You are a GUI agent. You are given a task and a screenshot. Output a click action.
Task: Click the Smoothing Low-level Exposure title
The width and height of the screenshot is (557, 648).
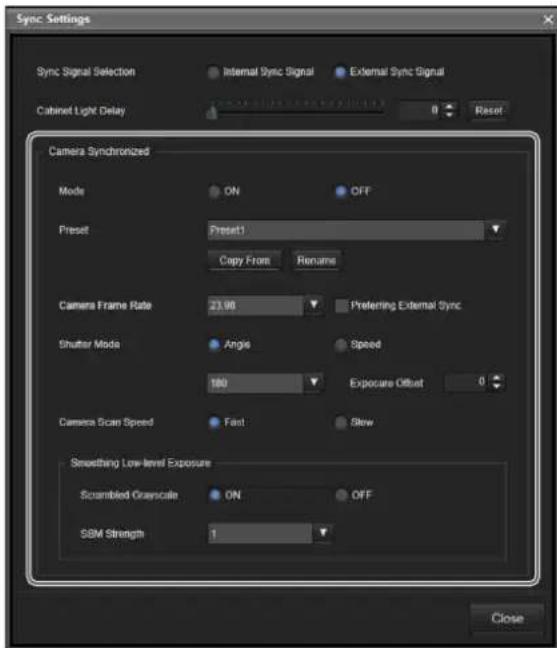(140, 463)
